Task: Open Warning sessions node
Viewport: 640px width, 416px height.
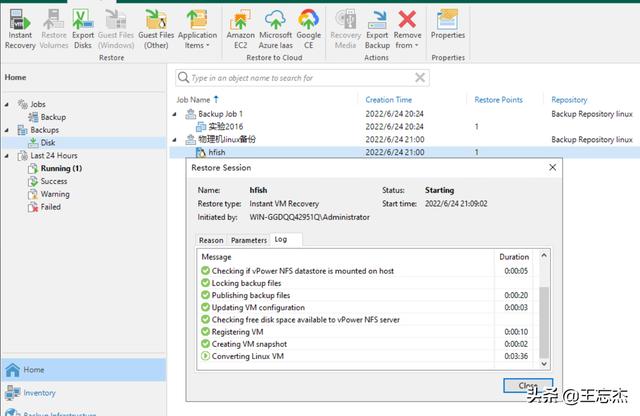Action: click(49, 194)
